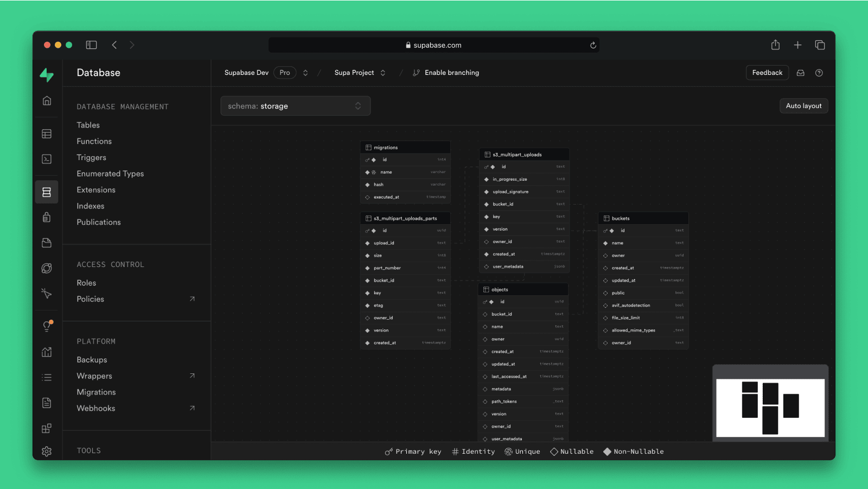This screenshot has width=868, height=489.
Task: Open the SQL Editor icon in sidebar
Action: 47,159
